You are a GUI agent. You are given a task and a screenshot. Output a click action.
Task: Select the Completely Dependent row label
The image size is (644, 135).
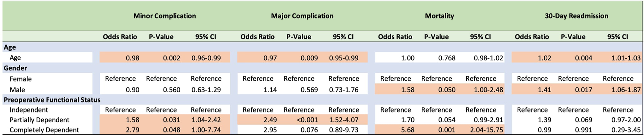coord(44,130)
